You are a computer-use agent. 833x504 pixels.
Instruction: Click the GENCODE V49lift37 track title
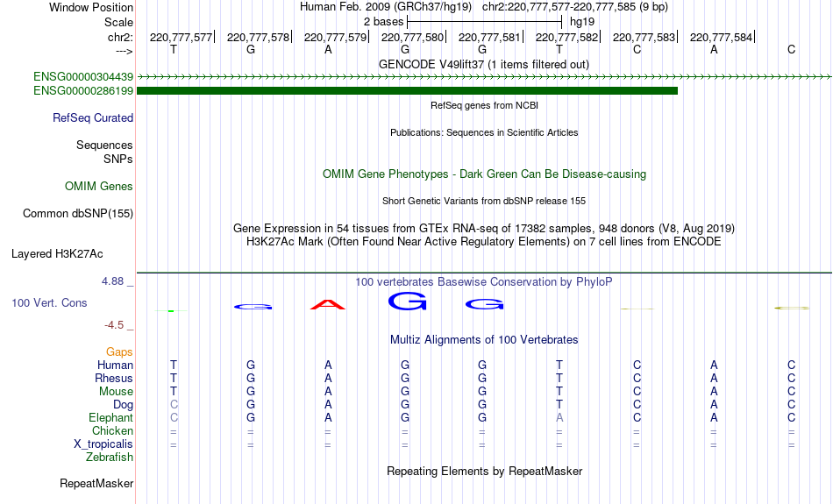point(484,64)
